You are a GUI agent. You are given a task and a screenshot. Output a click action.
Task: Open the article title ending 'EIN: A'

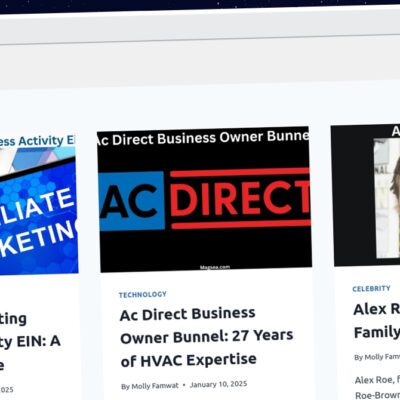(30, 342)
